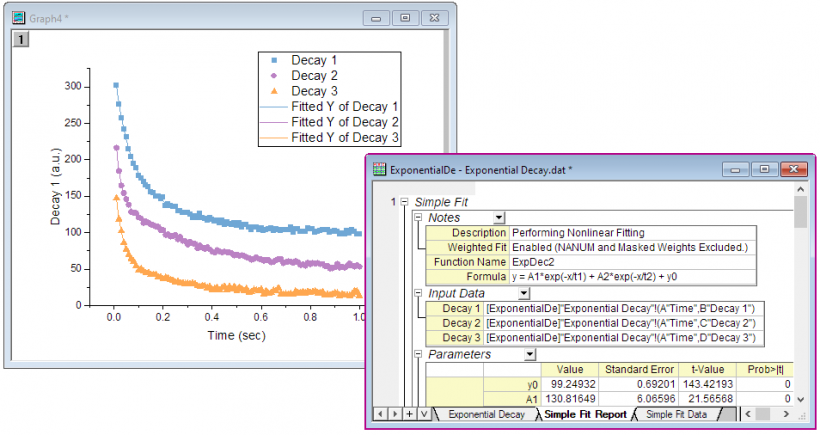Click the Graph4 window icon
820x435 pixels.
point(18,17)
